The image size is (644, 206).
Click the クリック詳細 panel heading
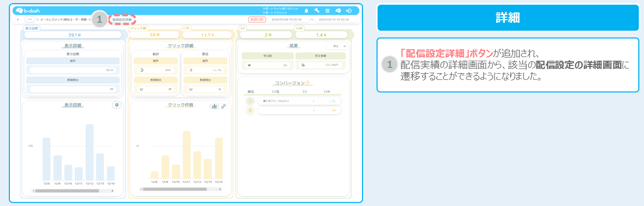pos(181,46)
